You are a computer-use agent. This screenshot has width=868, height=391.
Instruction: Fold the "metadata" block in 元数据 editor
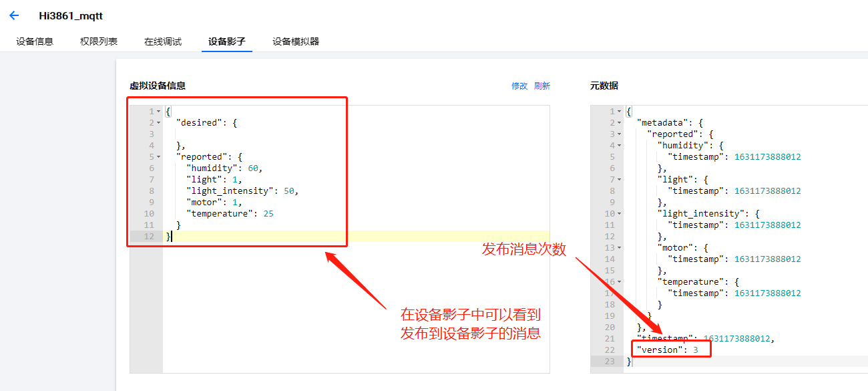click(619, 123)
